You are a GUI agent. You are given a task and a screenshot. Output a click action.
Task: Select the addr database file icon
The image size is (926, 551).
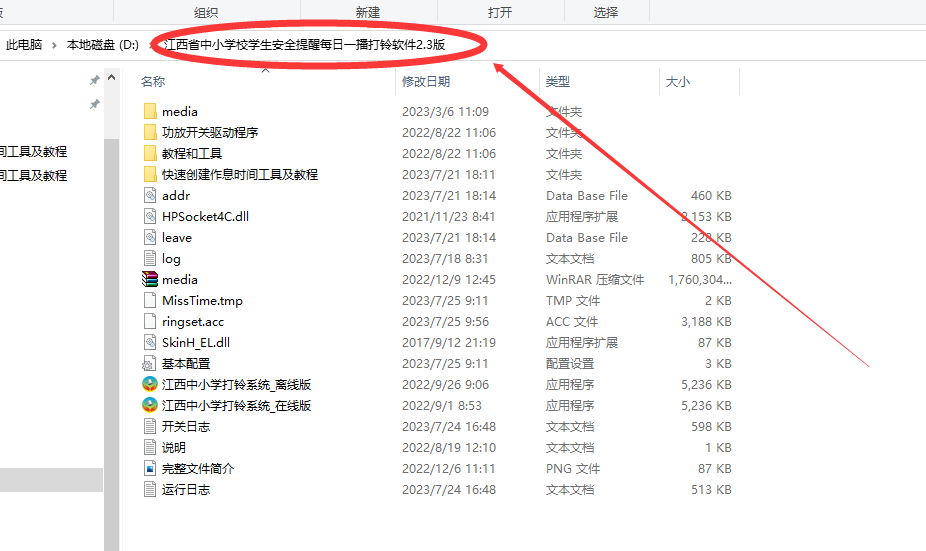click(150, 195)
